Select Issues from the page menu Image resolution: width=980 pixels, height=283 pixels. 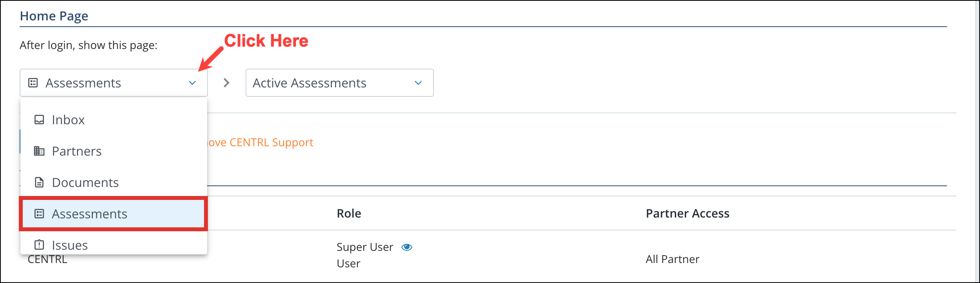click(69, 245)
